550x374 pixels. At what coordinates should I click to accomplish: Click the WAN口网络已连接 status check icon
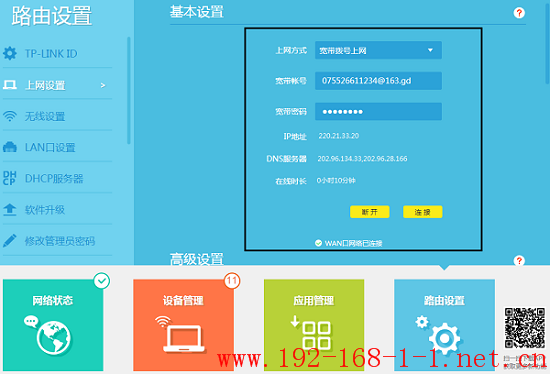point(318,243)
